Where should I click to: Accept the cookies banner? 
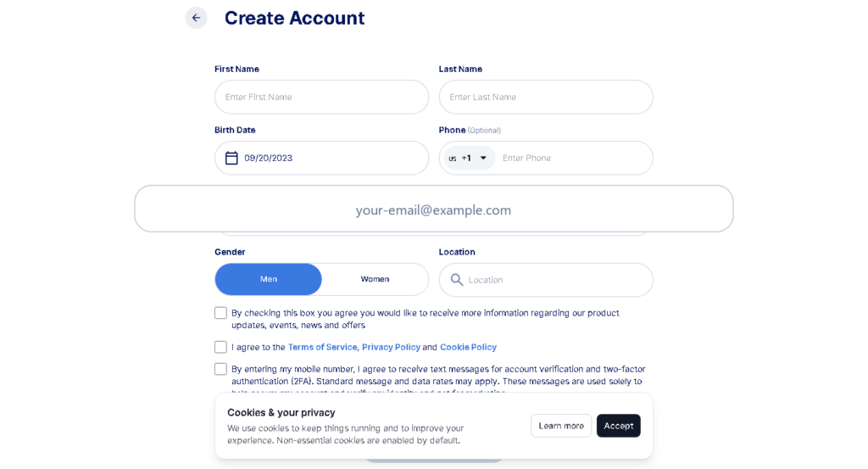[618, 426]
